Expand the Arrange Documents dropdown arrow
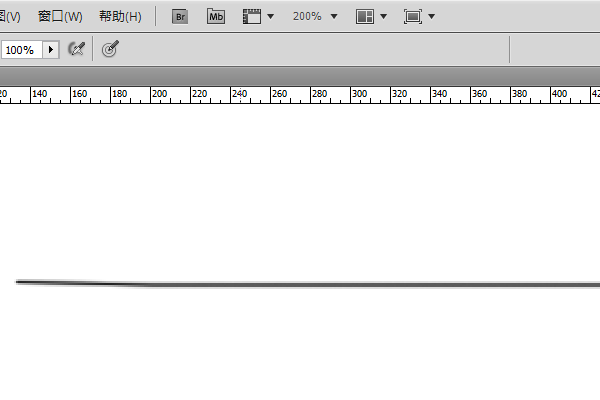The image size is (600, 400). pos(383,16)
